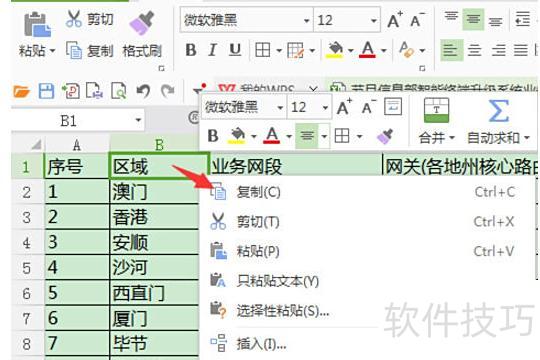Click the mini toolbar wrap text icon

coord(393,107)
